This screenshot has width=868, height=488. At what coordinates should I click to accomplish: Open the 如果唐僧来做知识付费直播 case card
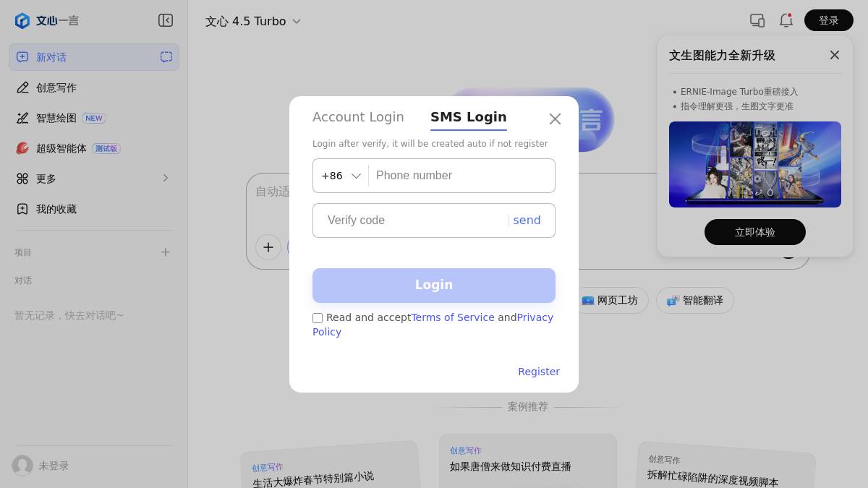tap(528, 461)
